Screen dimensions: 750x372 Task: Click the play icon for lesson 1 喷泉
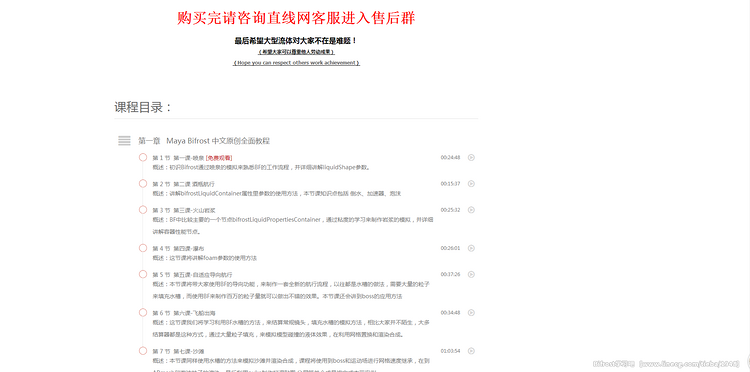coord(471,157)
